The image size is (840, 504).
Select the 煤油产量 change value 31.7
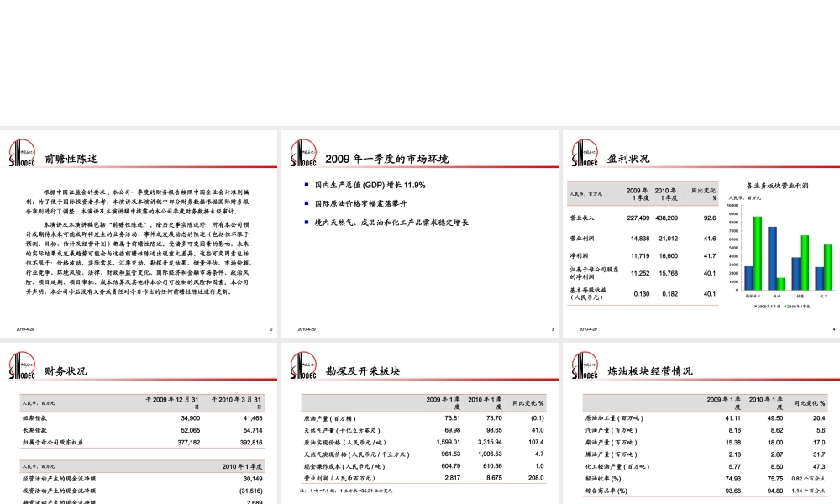(x=819, y=454)
